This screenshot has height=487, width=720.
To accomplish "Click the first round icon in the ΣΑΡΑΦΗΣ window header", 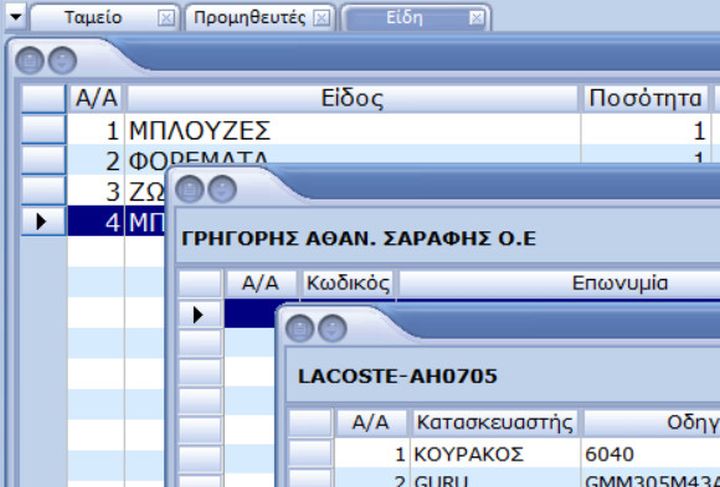I will click(x=190, y=189).
